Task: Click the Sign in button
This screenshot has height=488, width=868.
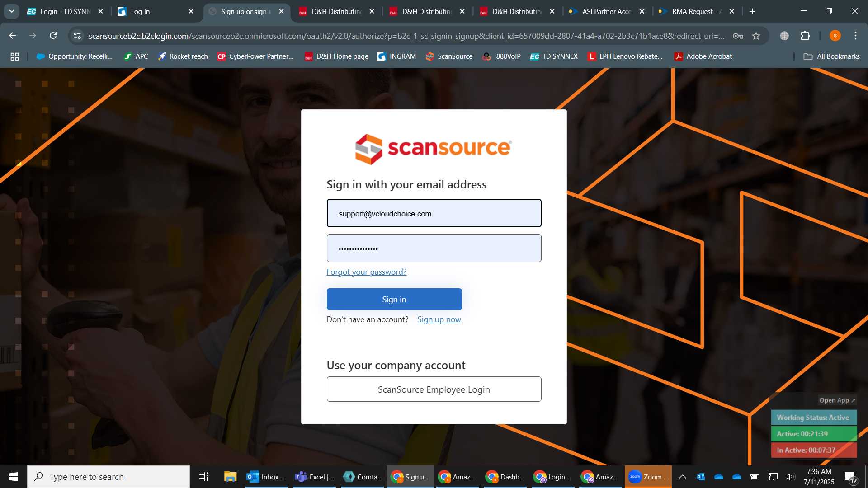Action: (394, 299)
